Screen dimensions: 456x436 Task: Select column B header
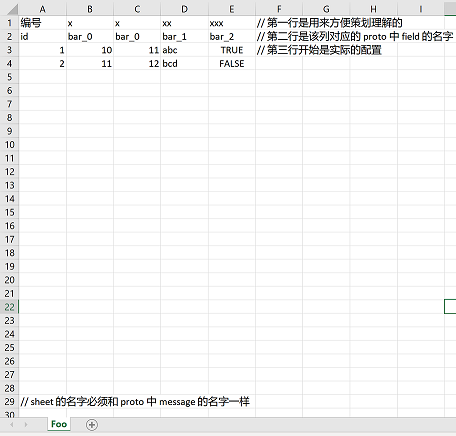click(x=90, y=9)
